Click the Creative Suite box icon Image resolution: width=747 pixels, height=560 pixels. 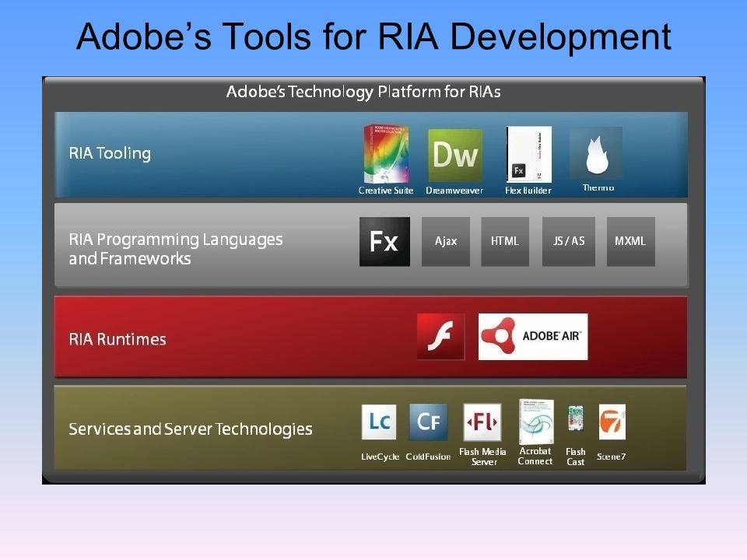(x=386, y=154)
